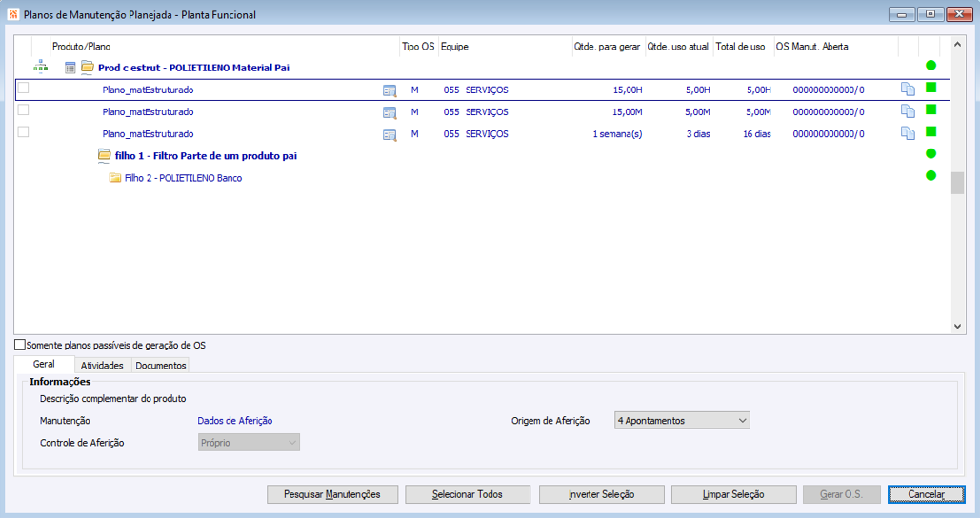Open the Documentos tab
The width and height of the screenshot is (980, 518).
[x=161, y=366]
